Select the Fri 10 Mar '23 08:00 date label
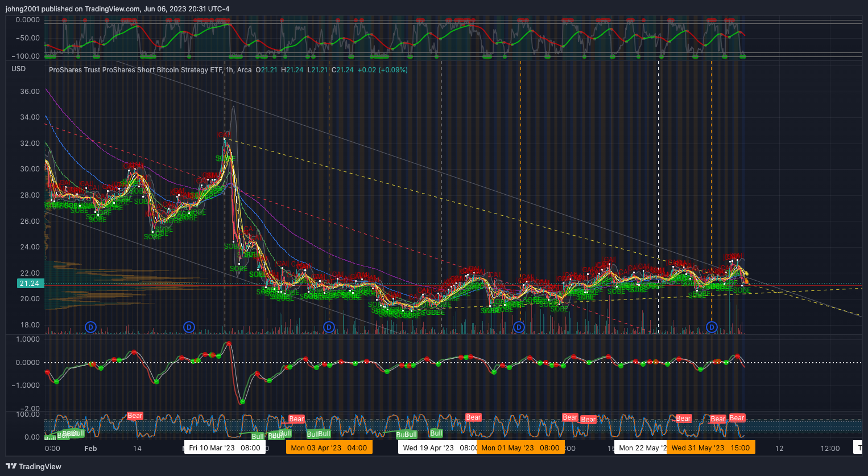 pyautogui.click(x=225, y=448)
